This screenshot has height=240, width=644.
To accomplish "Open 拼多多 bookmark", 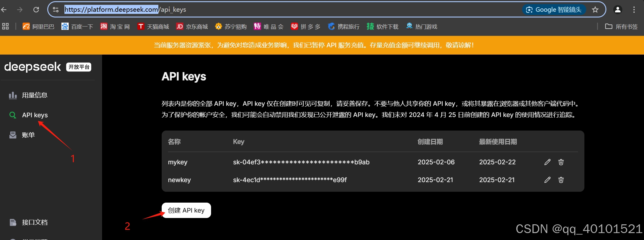I will point(306,27).
